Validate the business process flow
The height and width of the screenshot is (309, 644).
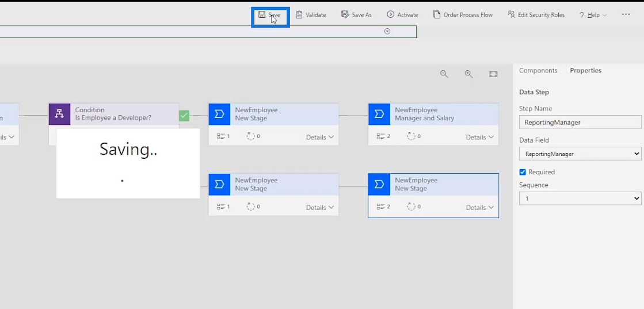[311, 15]
